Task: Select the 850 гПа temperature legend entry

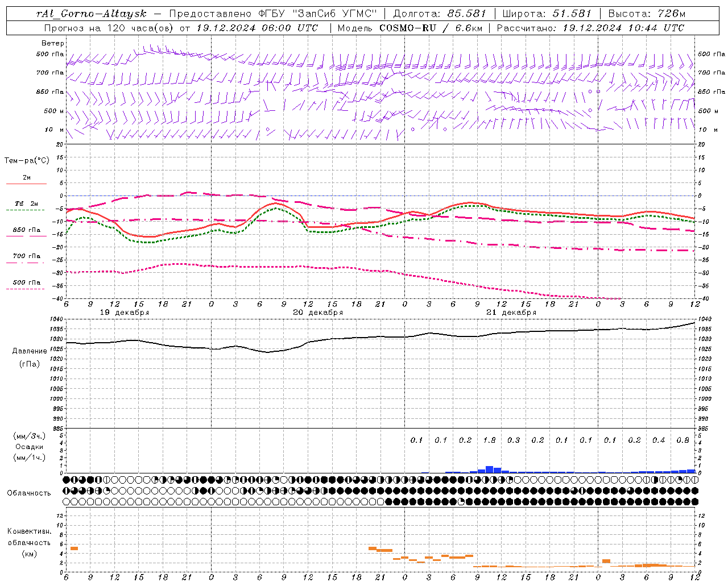Action: pos(27,230)
